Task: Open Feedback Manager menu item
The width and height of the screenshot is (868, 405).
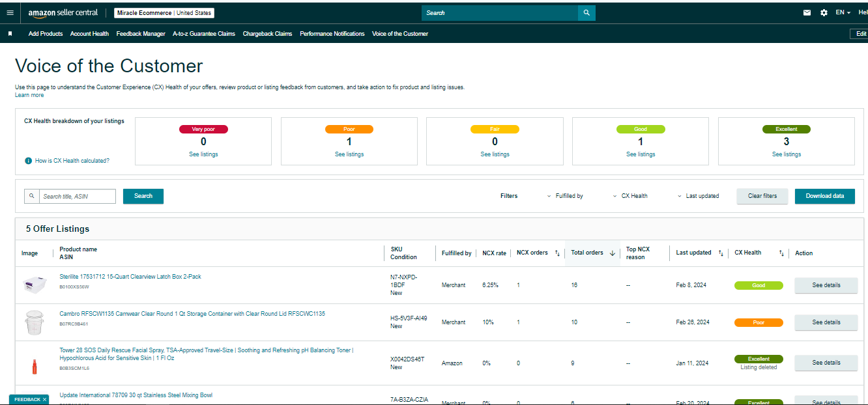Action: click(x=141, y=34)
